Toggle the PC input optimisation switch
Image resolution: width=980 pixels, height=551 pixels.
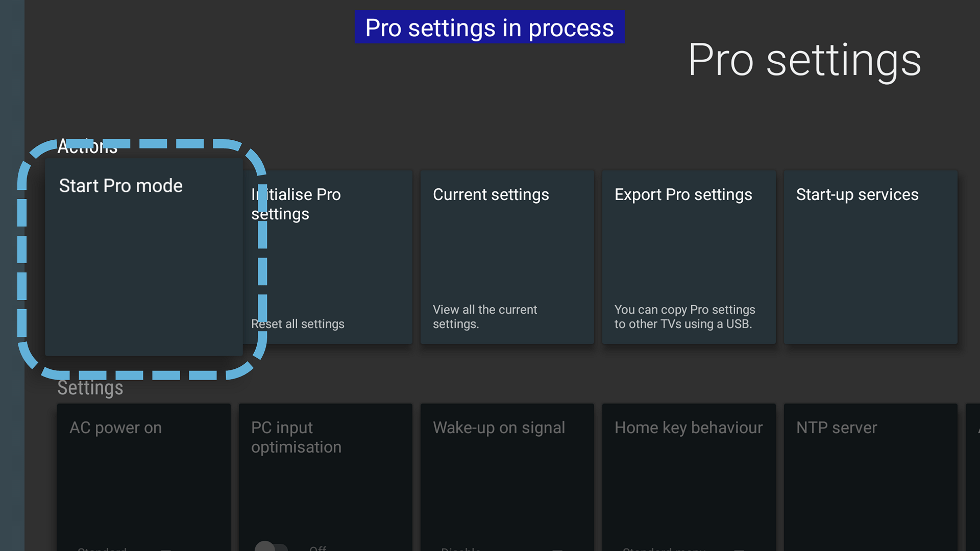(x=271, y=547)
